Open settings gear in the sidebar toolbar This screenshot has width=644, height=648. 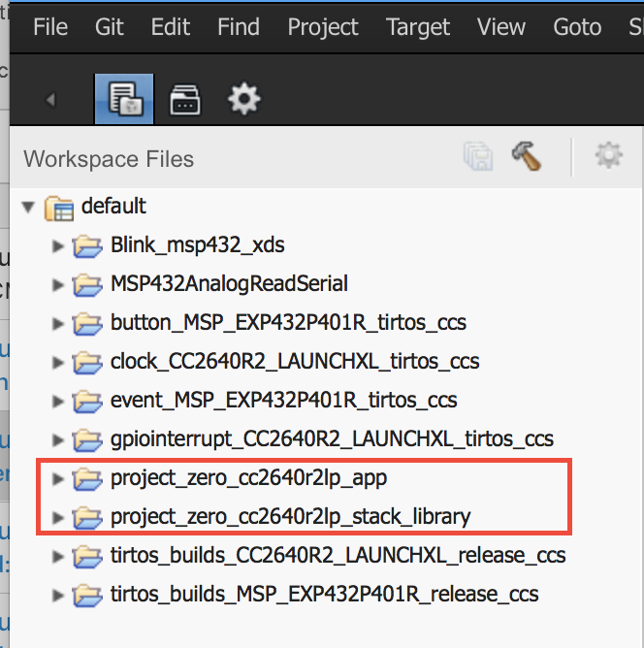tap(242, 98)
